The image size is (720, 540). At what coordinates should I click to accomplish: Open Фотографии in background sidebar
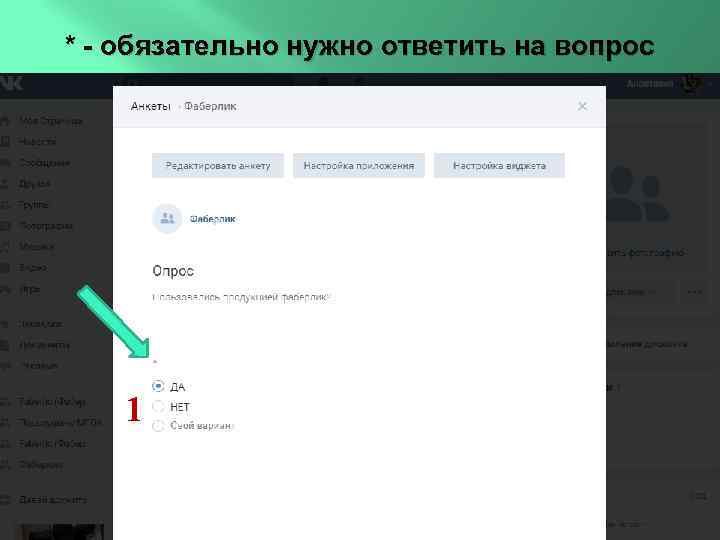(x=46, y=226)
